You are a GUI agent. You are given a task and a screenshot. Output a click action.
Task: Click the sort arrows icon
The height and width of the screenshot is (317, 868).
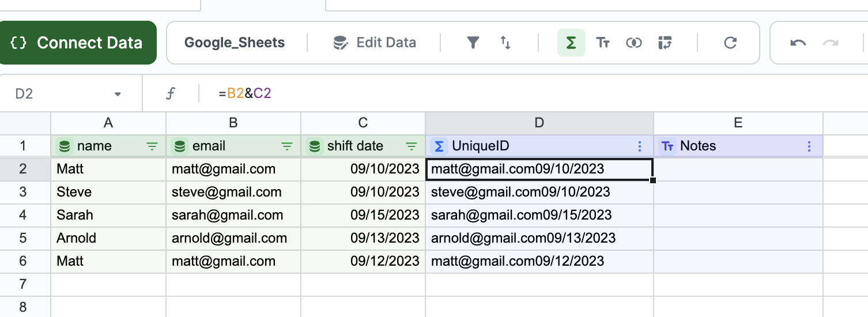[505, 43]
